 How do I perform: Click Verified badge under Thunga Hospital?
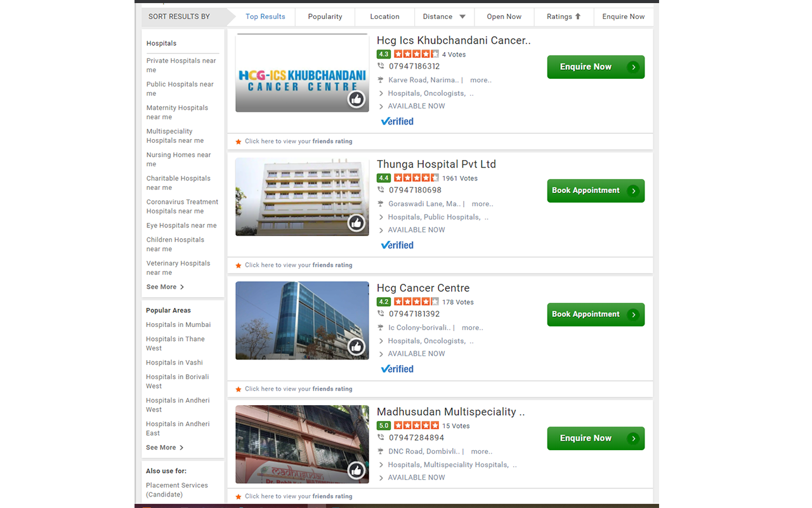tap(397, 245)
